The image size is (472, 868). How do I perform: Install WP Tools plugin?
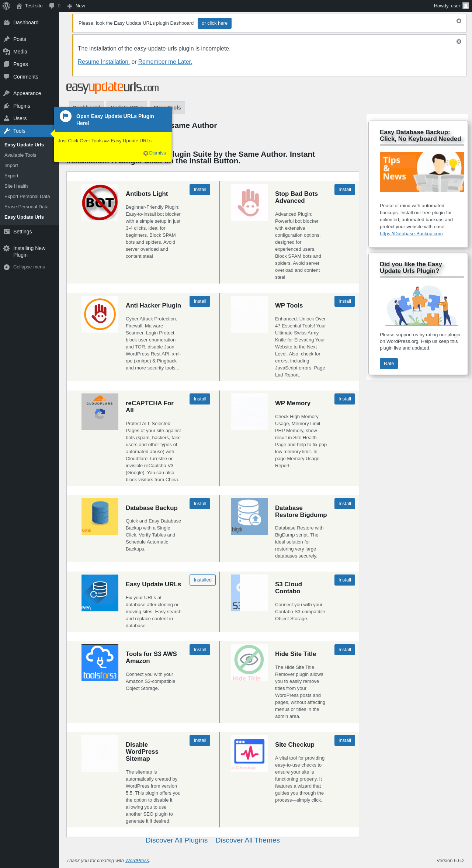click(345, 301)
